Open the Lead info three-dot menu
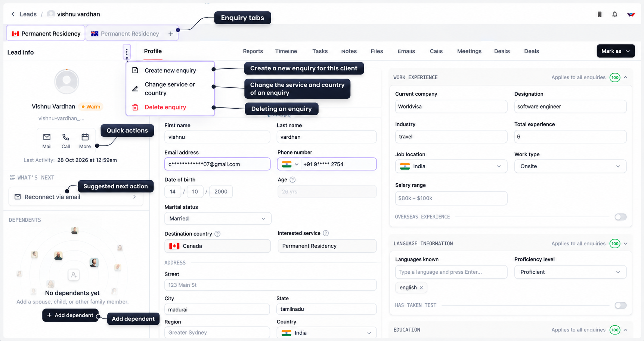The height and width of the screenshot is (341, 644). (x=127, y=52)
